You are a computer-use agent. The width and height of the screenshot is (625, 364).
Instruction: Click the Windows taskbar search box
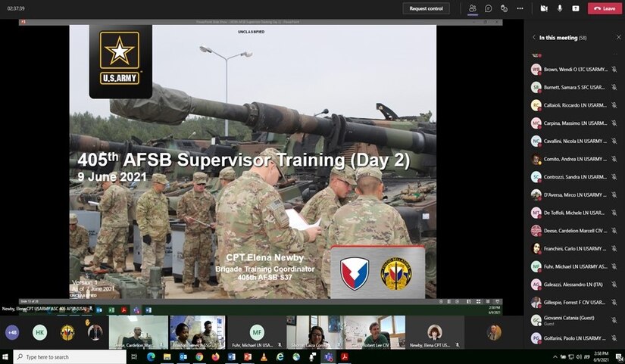tap(70, 357)
